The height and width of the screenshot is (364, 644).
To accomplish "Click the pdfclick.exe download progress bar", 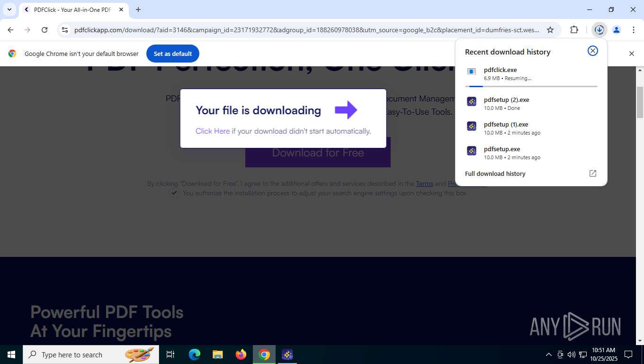I will tap(531, 86).
